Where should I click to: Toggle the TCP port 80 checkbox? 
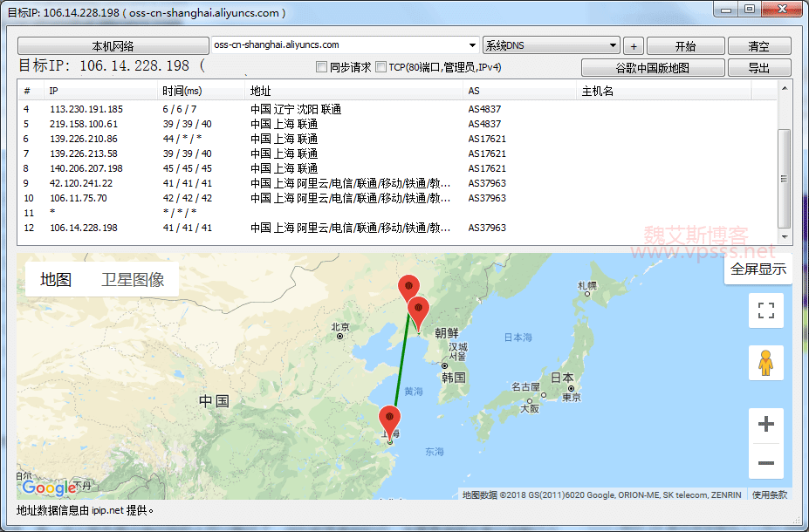[x=381, y=67]
